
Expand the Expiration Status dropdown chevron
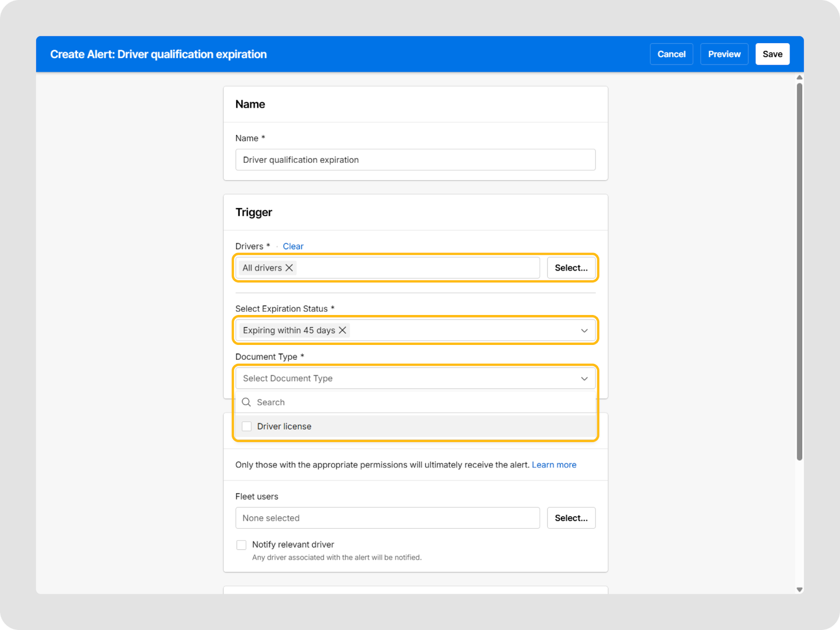pos(584,330)
